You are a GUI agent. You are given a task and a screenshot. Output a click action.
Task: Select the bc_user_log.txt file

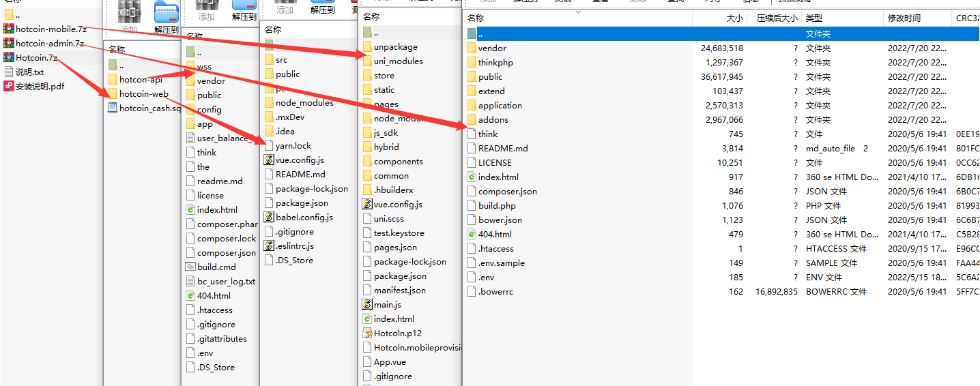221,281
